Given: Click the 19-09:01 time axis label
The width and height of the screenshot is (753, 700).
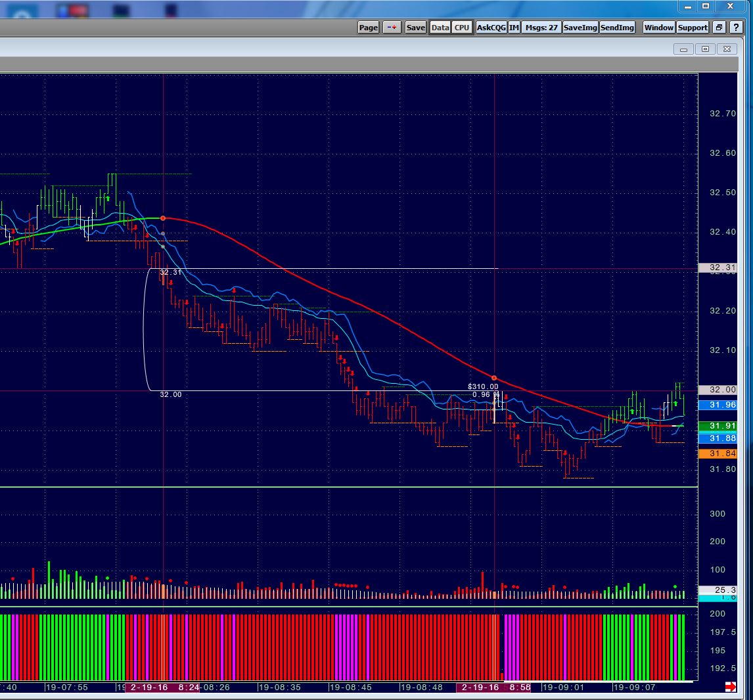Looking at the screenshot, I should pos(563,688).
